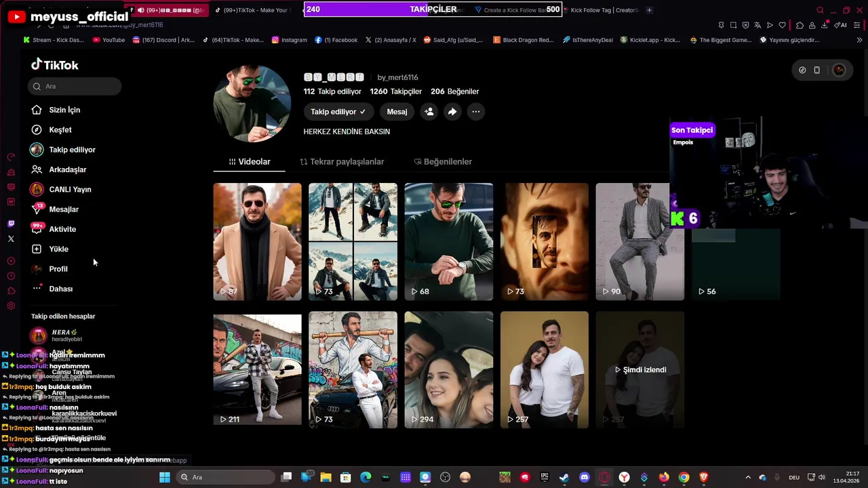Open File Explorer from the taskbar

click(x=325, y=477)
